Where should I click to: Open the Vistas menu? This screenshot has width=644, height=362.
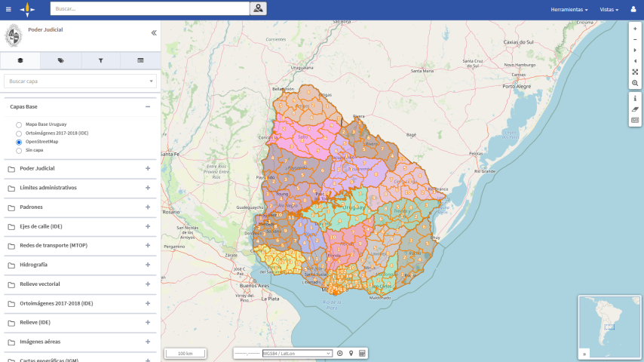coord(609,10)
